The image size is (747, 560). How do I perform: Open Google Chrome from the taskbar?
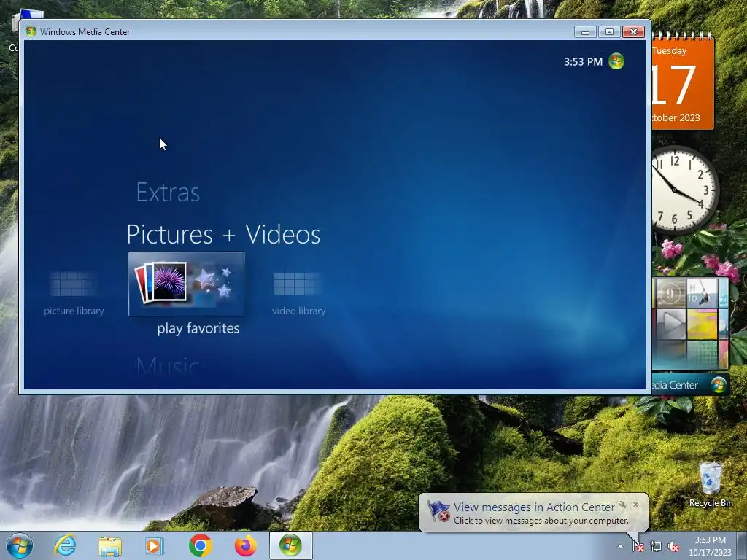[200, 545]
